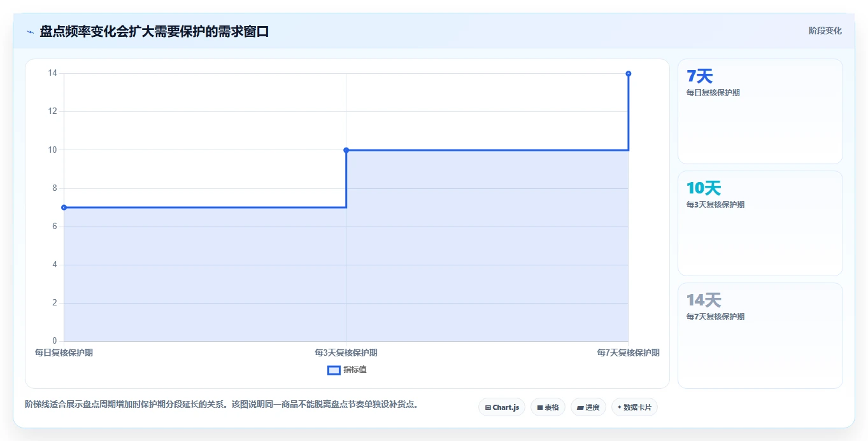Click the 14天 metric card value
Image resolution: width=868 pixels, height=441 pixels.
704,300
